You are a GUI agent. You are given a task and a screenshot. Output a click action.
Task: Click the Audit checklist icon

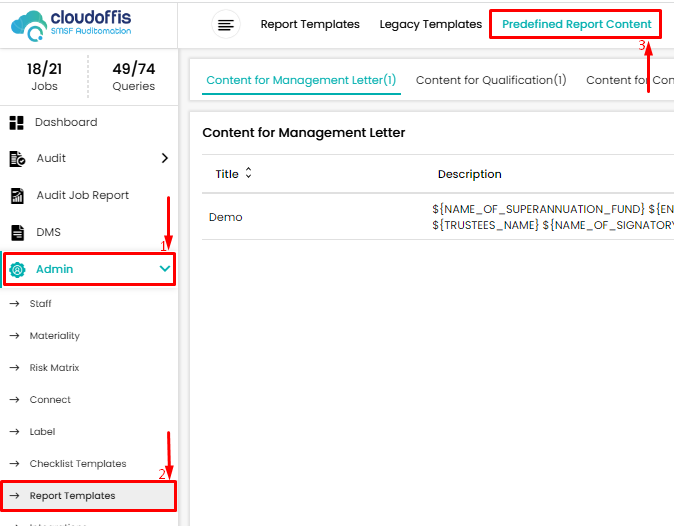(x=17, y=159)
